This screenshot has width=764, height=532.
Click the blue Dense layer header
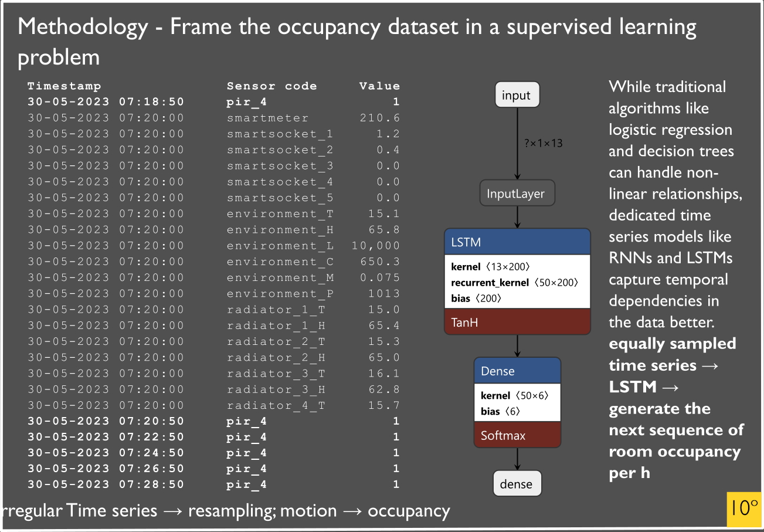click(517, 371)
